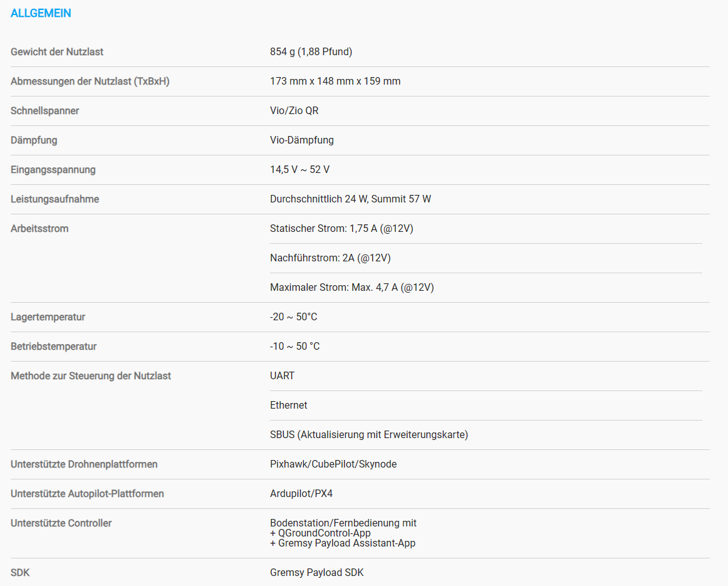Select the Maximaler Strom entry
Screen dimensions: 728x586
point(352,288)
